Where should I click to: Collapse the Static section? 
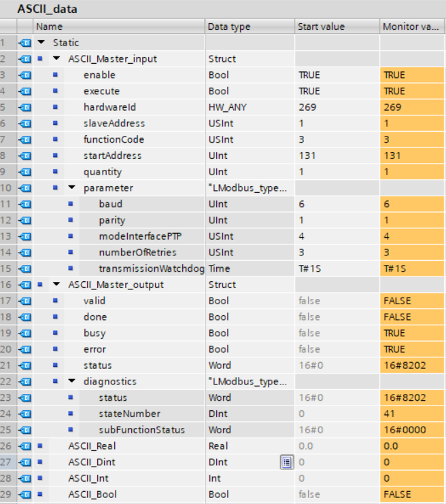[41, 43]
